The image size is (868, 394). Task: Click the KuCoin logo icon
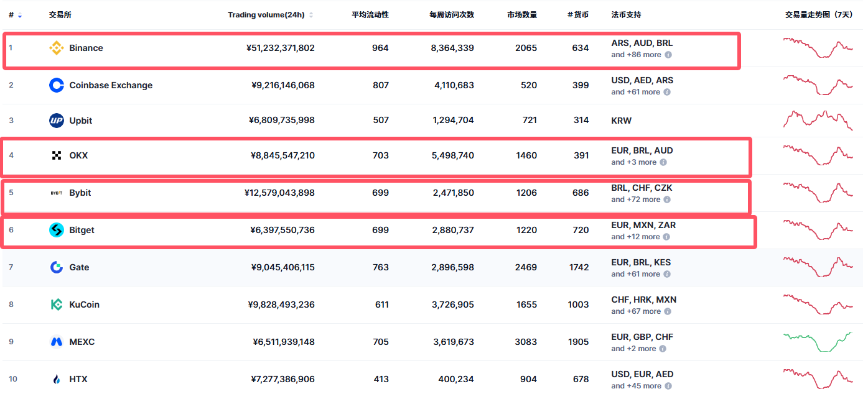coord(57,305)
